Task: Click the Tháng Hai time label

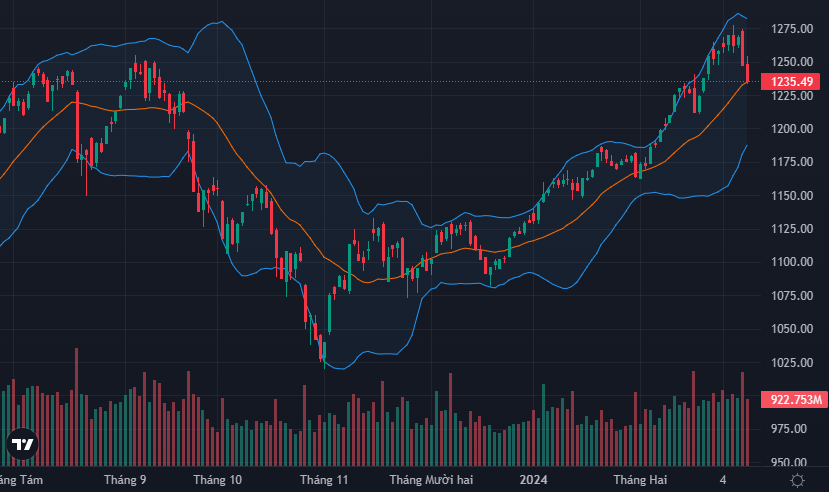Action: [x=638, y=480]
